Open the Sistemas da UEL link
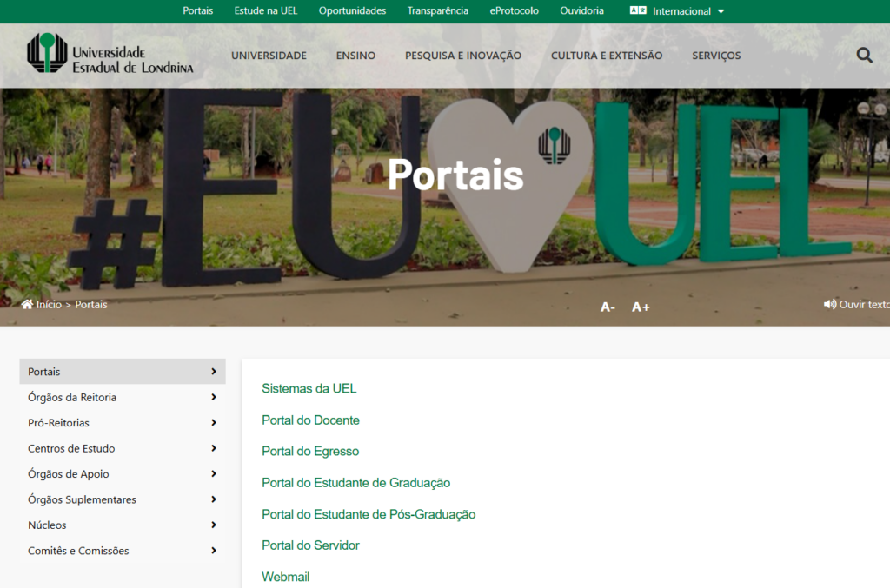This screenshot has height=588, width=890. click(309, 389)
